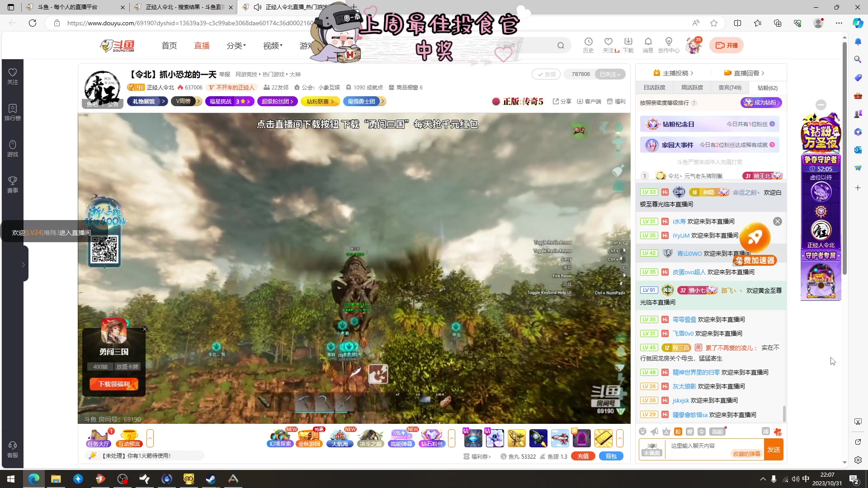Open 关注 in the left sidebar

pyautogui.click(x=13, y=76)
